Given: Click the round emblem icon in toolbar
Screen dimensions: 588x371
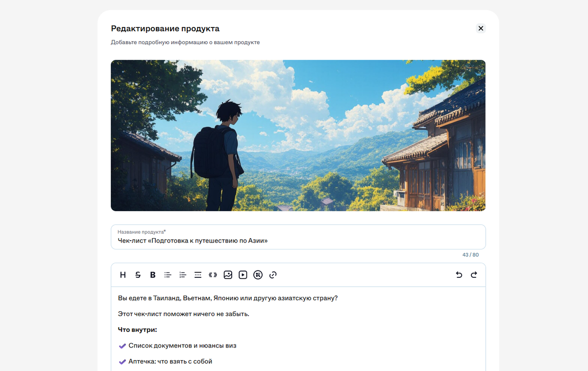Looking at the screenshot, I should click(258, 275).
